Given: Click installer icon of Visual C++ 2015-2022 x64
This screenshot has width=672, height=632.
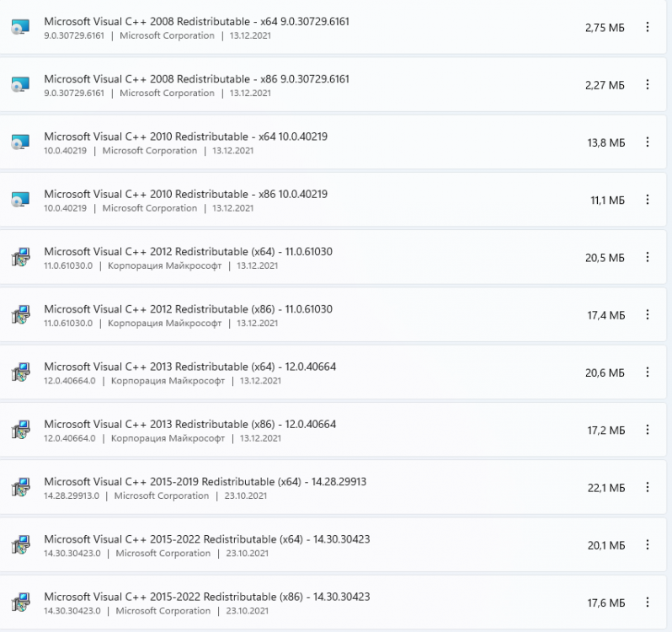Looking at the screenshot, I should pos(21,545).
